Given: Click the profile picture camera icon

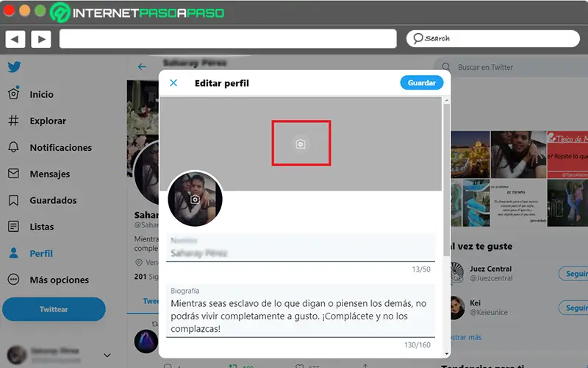Looking at the screenshot, I should tap(195, 199).
